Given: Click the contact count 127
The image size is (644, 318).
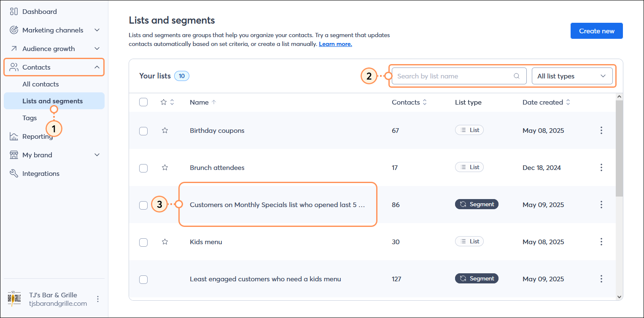Looking at the screenshot, I should coord(396,279).
